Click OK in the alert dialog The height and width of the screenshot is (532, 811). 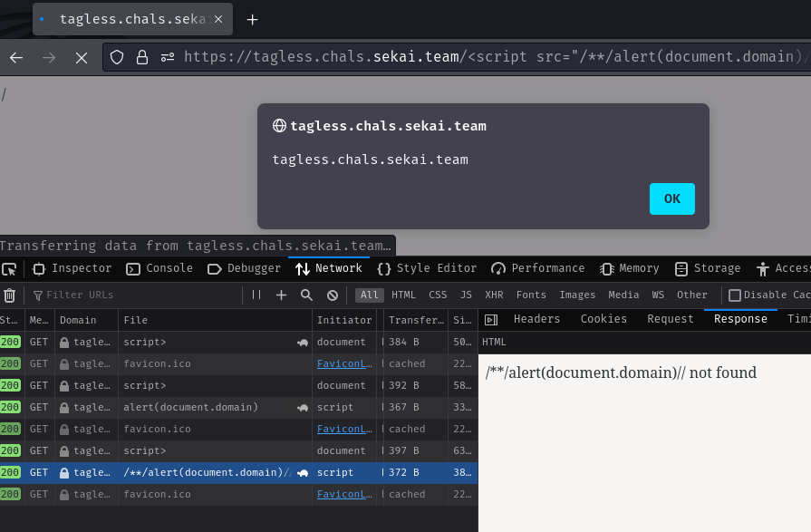pyautogui.click(x=671, y=198)
